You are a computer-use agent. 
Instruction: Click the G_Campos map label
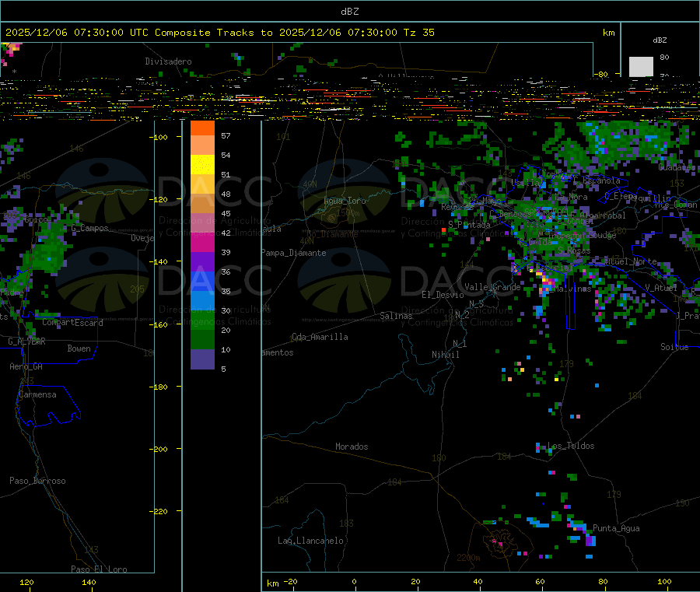click(89, 228)
